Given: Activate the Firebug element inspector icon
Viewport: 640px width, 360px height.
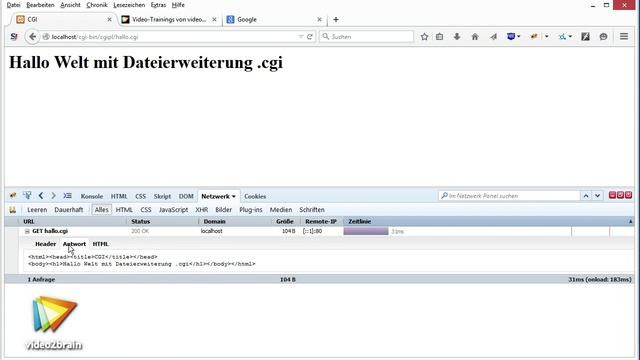Looking at the screenshot, I should [x=27, y=196].
